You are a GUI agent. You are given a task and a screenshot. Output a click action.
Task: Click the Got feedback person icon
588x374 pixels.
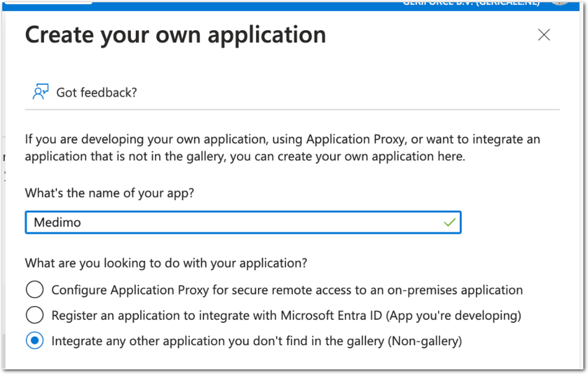click(x=40, y=92)
